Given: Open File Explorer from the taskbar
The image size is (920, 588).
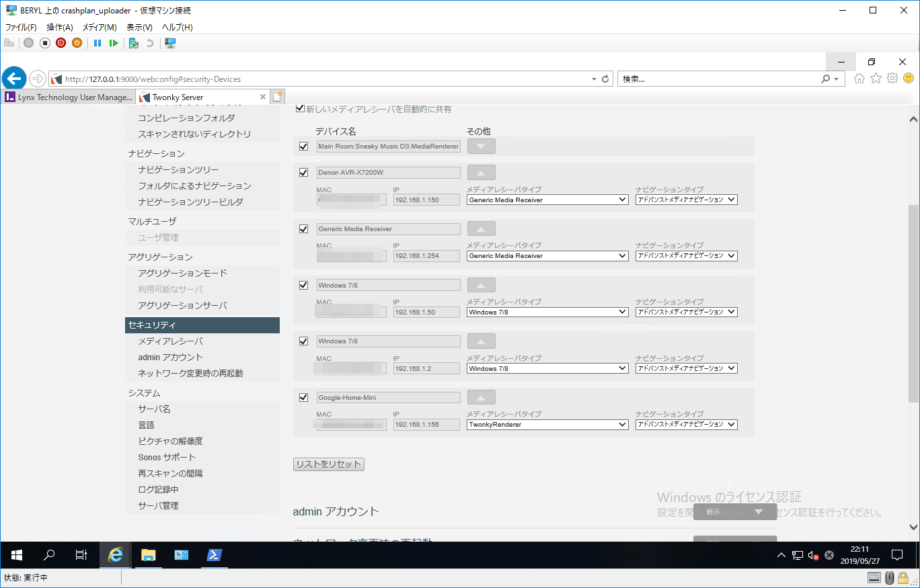Looking at the screenshot, I should tap(149, 555).
